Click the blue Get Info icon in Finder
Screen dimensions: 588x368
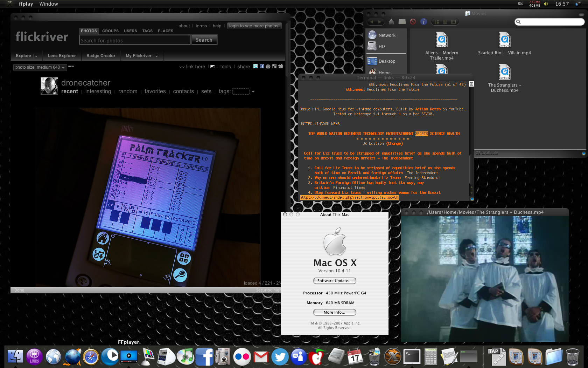tap(423, 22)
